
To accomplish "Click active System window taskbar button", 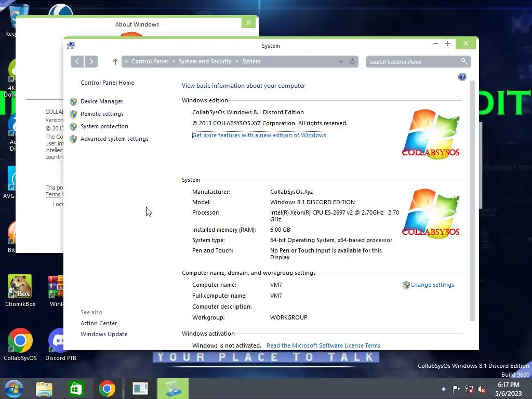I will click(x=172, y=389).
